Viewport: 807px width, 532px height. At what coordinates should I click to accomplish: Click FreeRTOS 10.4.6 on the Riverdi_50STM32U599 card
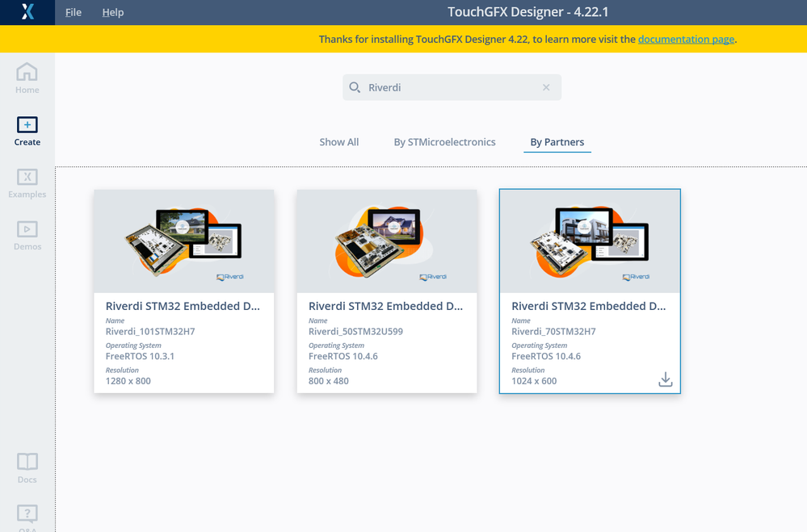tap(343, 356)
